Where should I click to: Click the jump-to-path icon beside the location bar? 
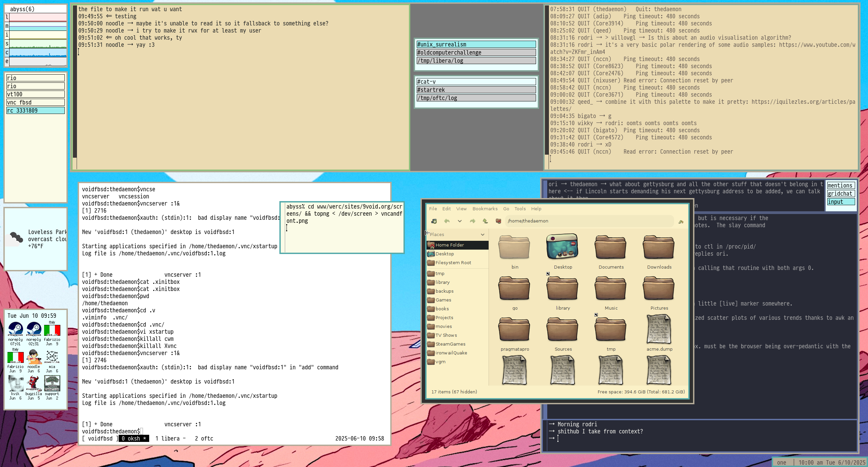(x=681, y=221)
